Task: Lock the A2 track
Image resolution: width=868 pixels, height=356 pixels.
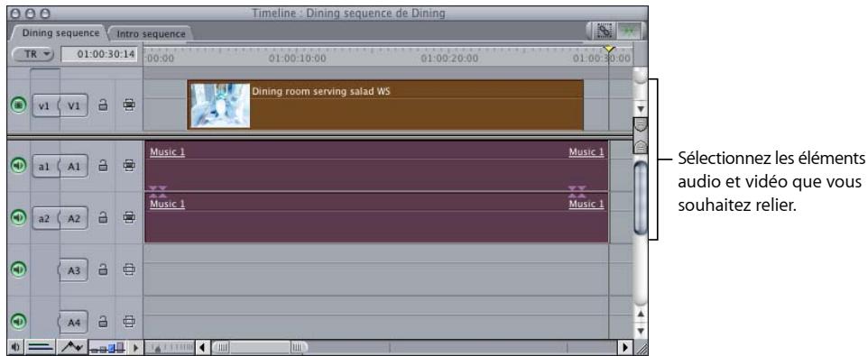Action: click(103, 218)
